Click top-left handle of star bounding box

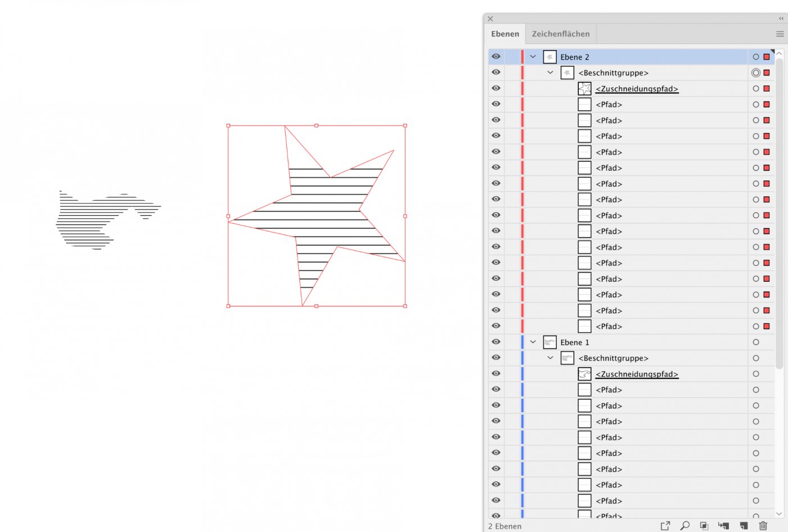click(x=228, y=125)
